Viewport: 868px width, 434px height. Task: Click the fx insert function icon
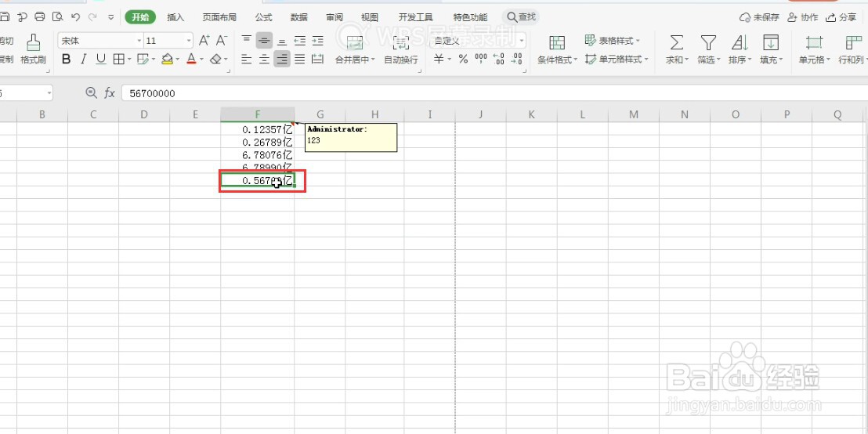[110, 93]
